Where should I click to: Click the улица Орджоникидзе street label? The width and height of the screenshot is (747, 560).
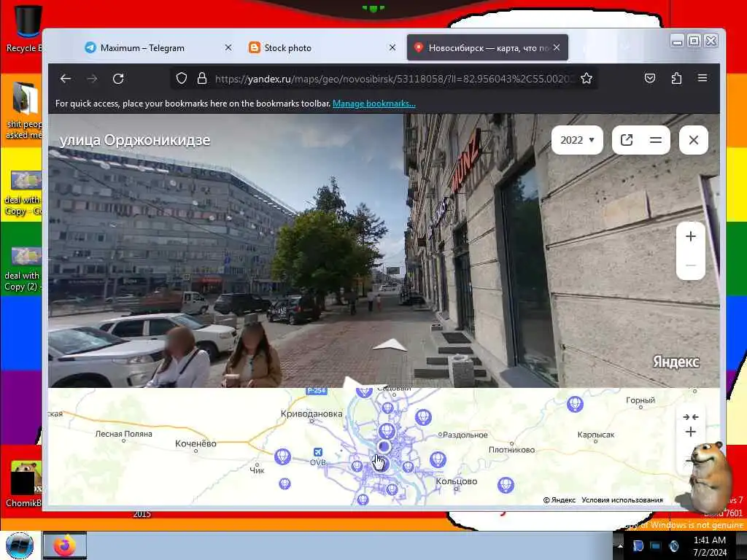(x=135, y=140)
